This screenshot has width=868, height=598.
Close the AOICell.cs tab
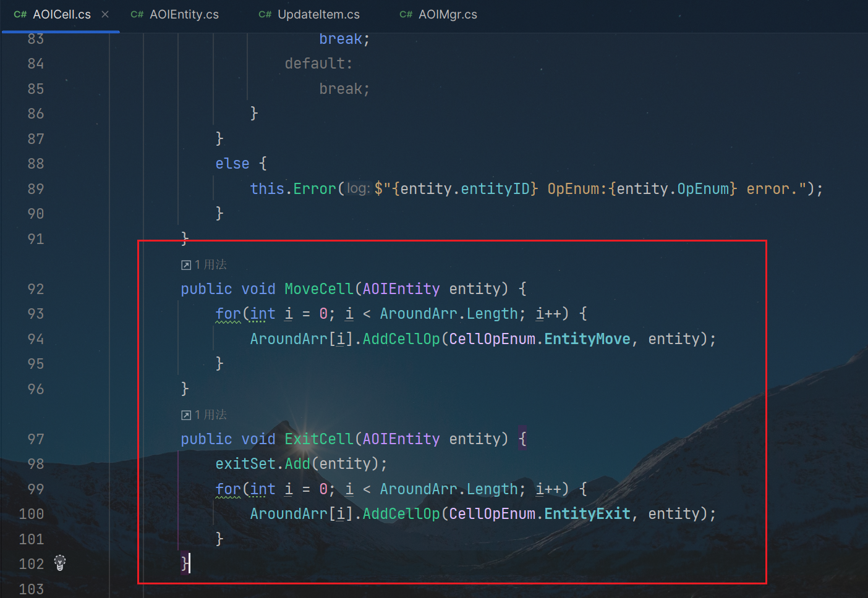105,14
